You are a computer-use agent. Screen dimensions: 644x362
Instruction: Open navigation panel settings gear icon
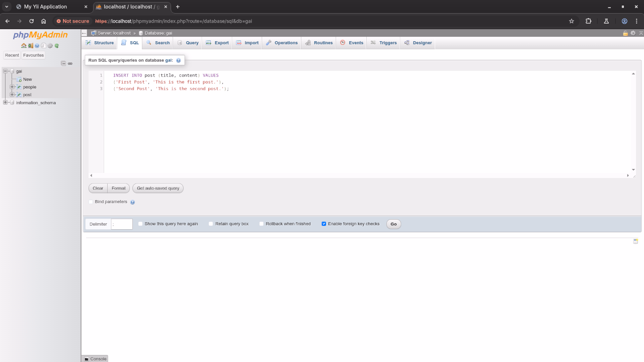pyautogui.click(x=50, y=46)
